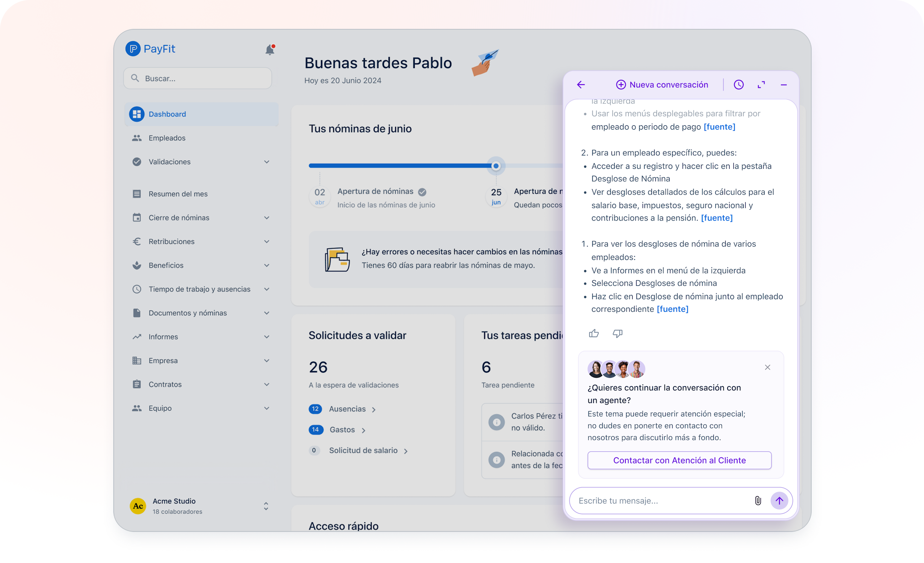Give the answer a thumbs up
This screenshot has height=563, width=924.
[594, 333]
